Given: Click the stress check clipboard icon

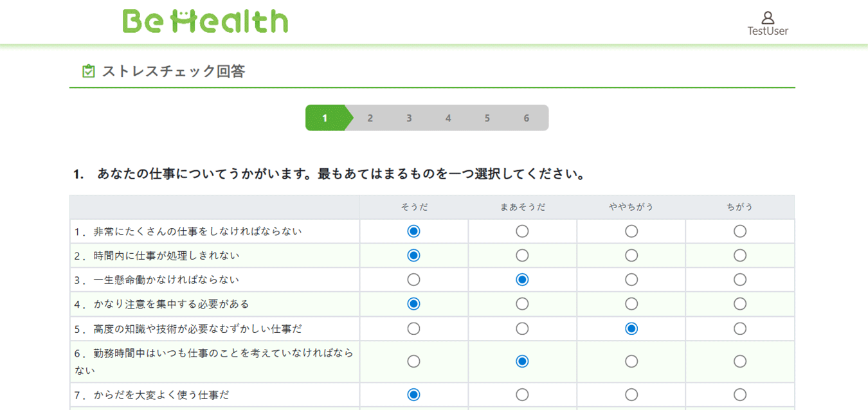Looking at the screenshot, I should pyautogui.click(x=89, y=71).
